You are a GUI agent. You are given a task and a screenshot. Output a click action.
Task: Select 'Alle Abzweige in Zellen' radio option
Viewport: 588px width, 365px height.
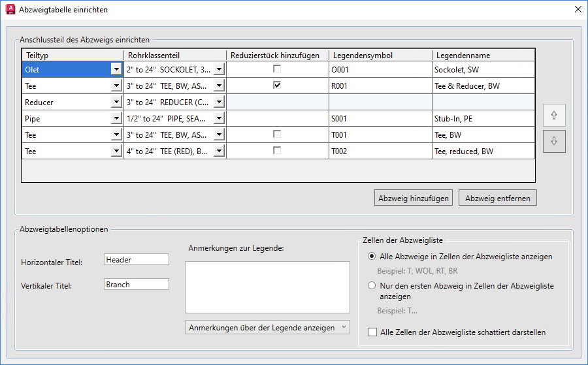(x=372, y=257)
